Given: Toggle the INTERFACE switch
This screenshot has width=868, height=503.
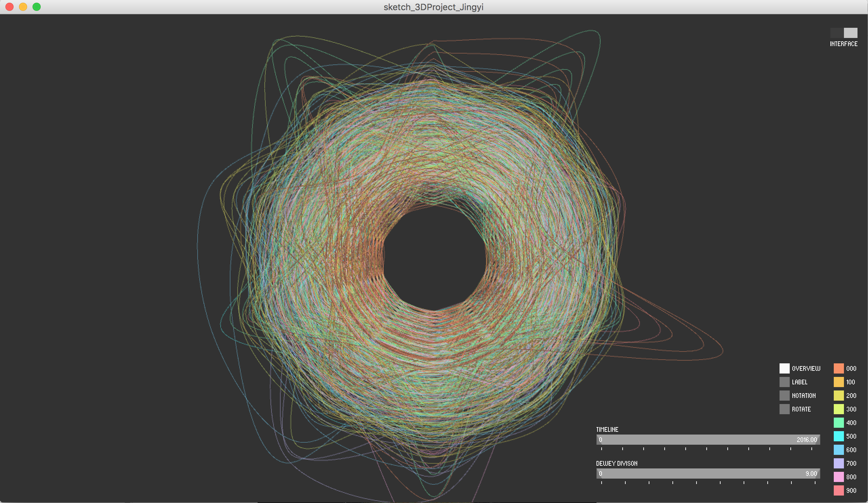Looking at the screenshot, I should (844, 33).
